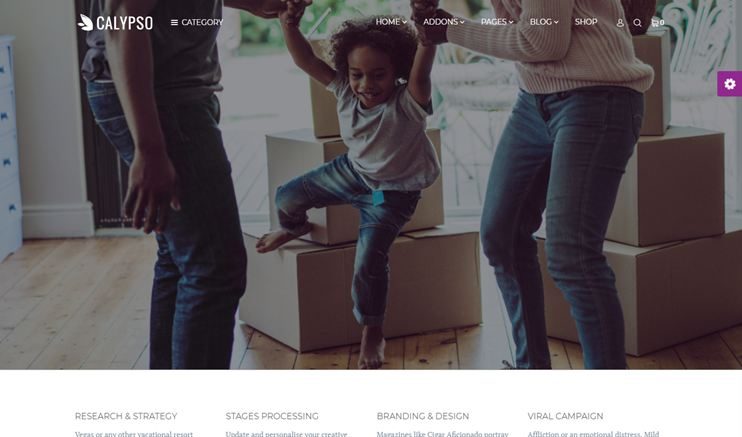Open the hamburger Category menu icon

[174, 22]
